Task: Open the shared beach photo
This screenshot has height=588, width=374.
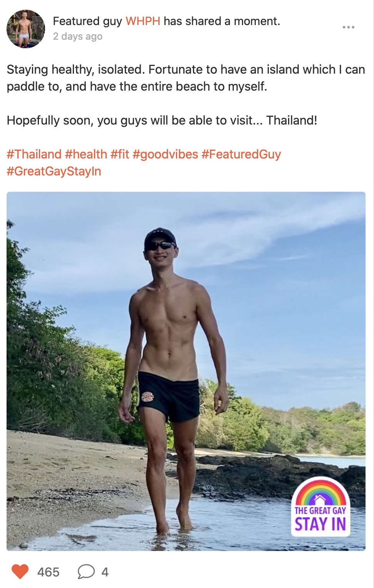Action: (x=186, y=347)
